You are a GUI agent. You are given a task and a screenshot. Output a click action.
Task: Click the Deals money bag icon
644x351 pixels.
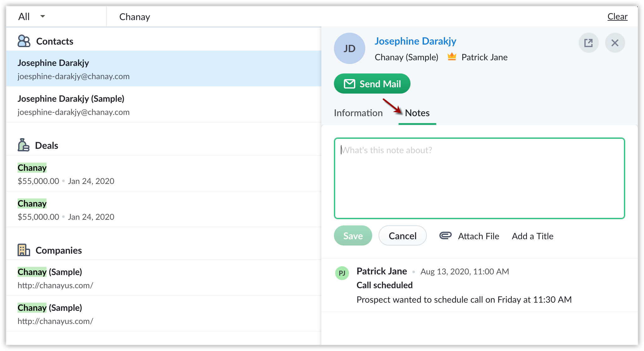click(24, 145)
